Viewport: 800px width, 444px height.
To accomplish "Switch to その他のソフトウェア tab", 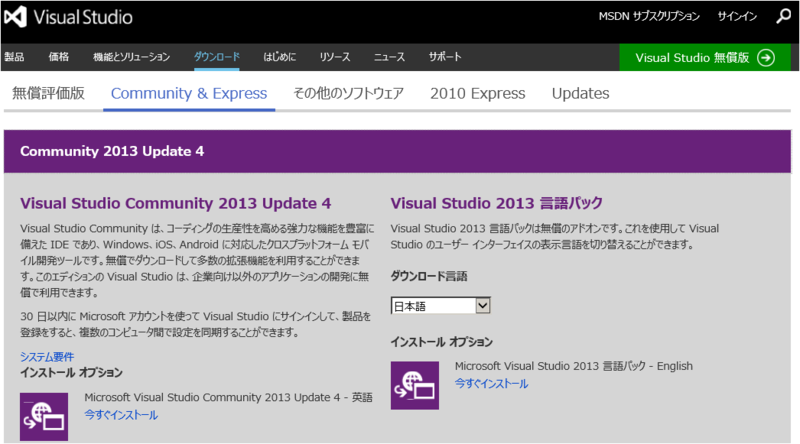I will (x=348, y=93).
